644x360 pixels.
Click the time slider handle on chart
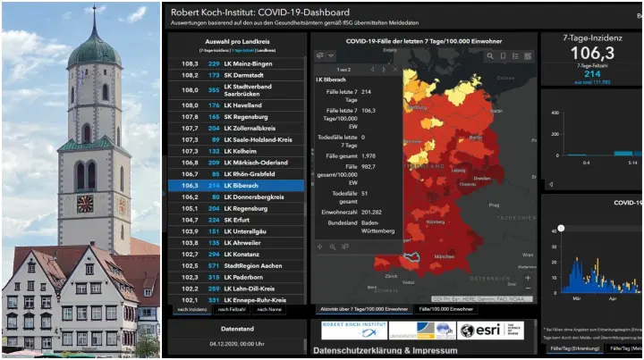561,229
